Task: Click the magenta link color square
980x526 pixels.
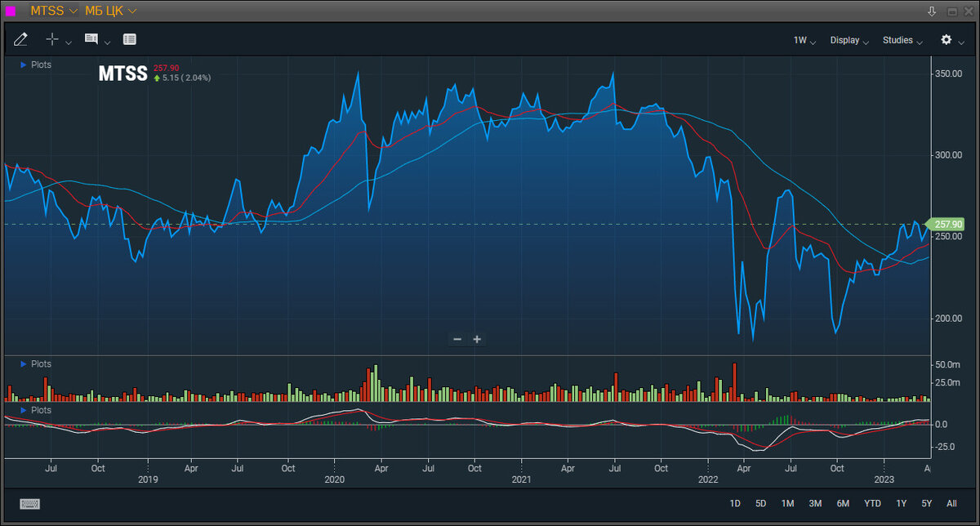Action: [11, 11]
